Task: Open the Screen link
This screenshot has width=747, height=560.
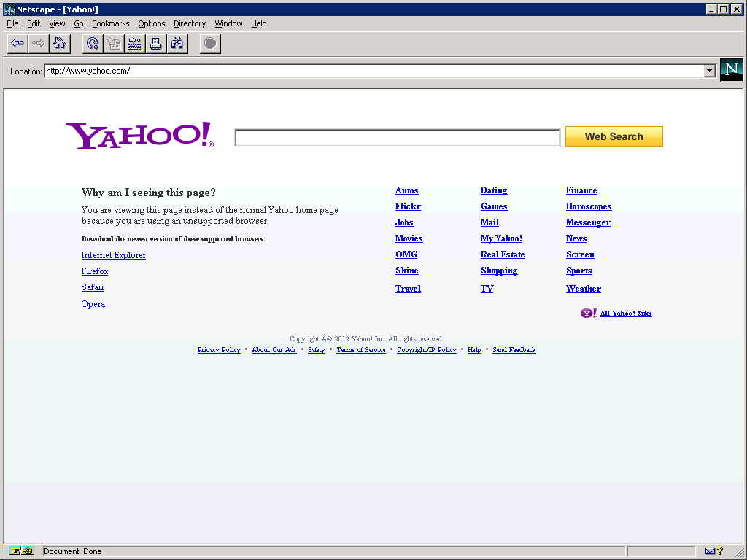Action: click(x=580, y=254)
